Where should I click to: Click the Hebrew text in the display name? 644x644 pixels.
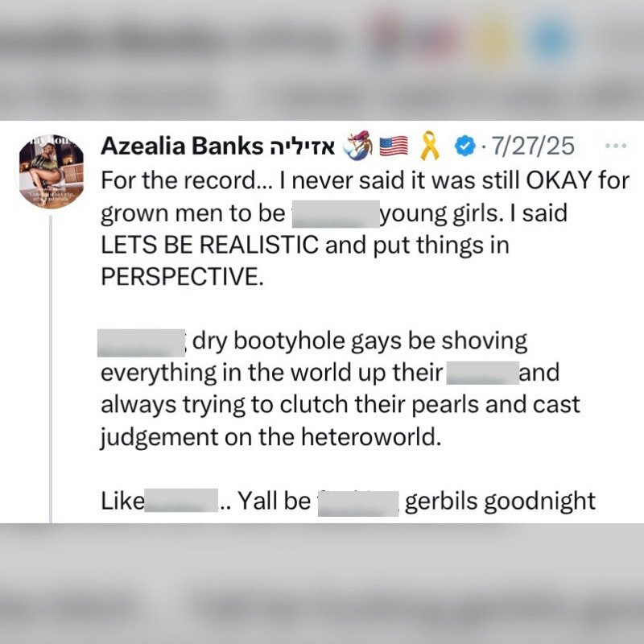click(x=302, y=147)
